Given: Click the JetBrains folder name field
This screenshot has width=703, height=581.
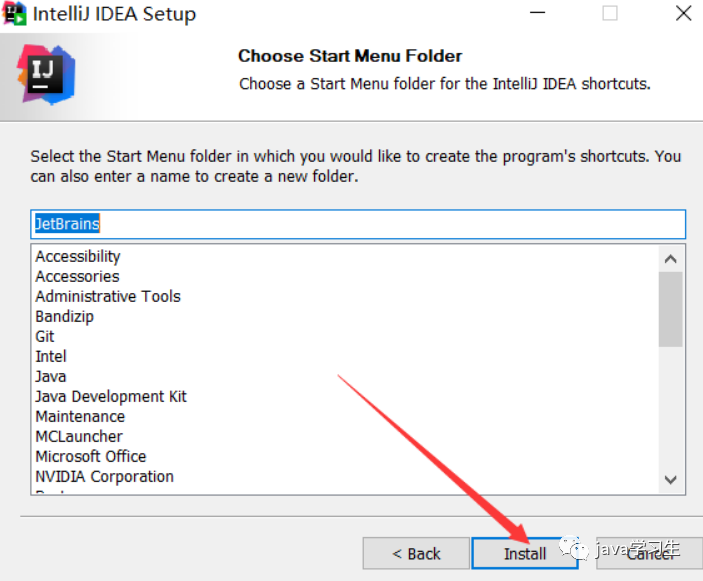Looking at the screenshot, I should 358,223.
